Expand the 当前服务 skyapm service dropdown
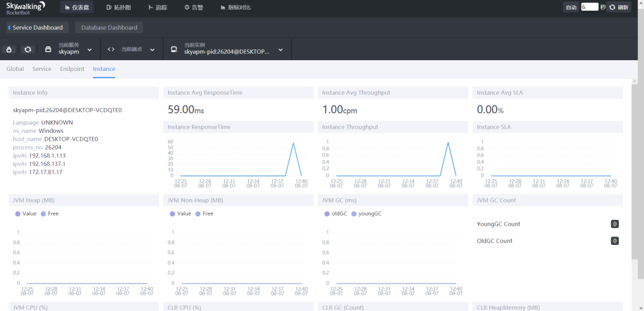644x311 pixels. (x=90, y=50)
